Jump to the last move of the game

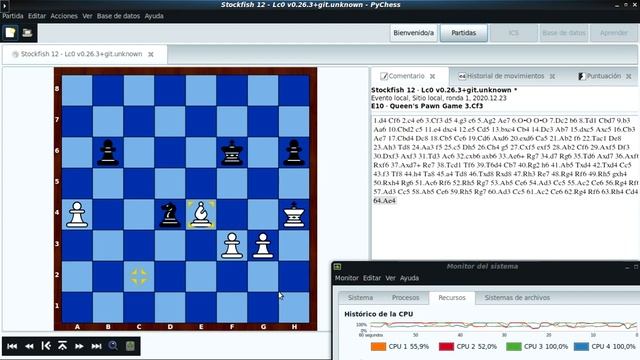point(96,346)
